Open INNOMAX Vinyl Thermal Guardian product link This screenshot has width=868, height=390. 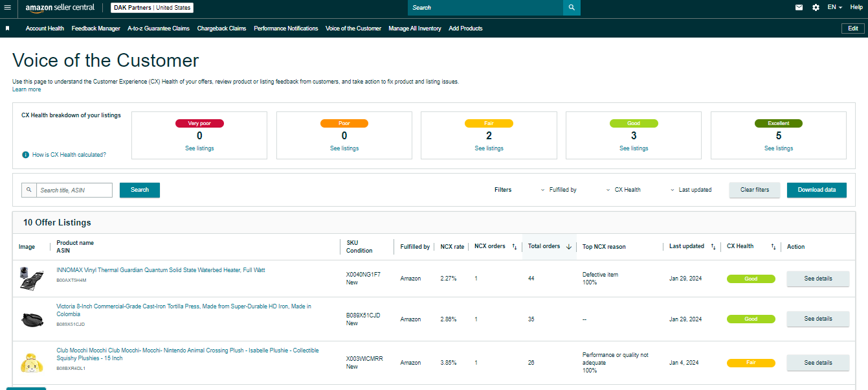[161, 270]
